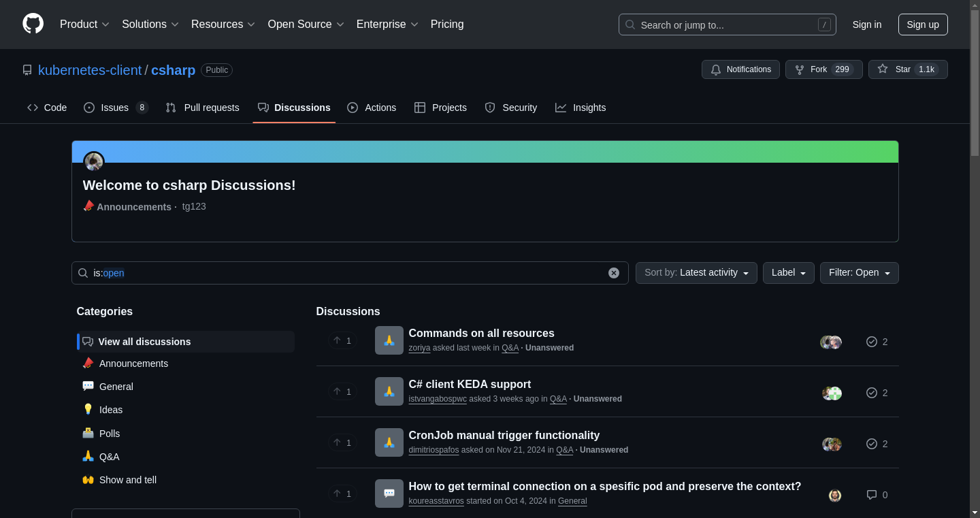The image size is (980, 518).
Task: Upvote the terminal connection discussion
Action: [x=342, y=493]
